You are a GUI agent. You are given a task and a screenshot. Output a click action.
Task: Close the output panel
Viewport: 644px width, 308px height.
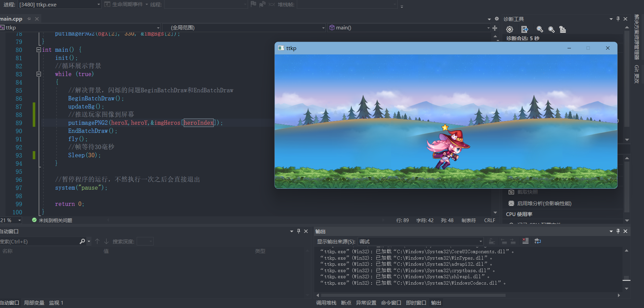pos(625,231)
